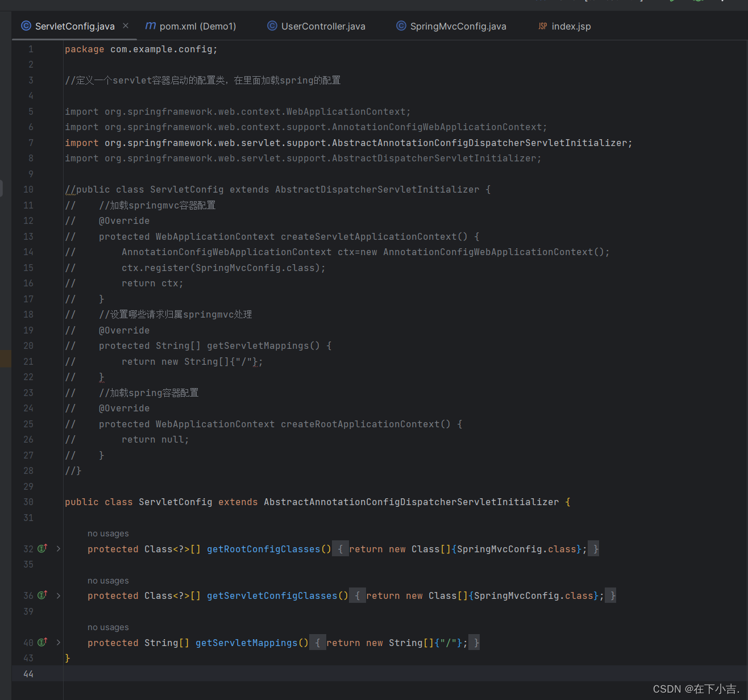Screen dimensions: 748x700
Task: Click getRootConfigClasses method name
Action: (x=264, y=549)
